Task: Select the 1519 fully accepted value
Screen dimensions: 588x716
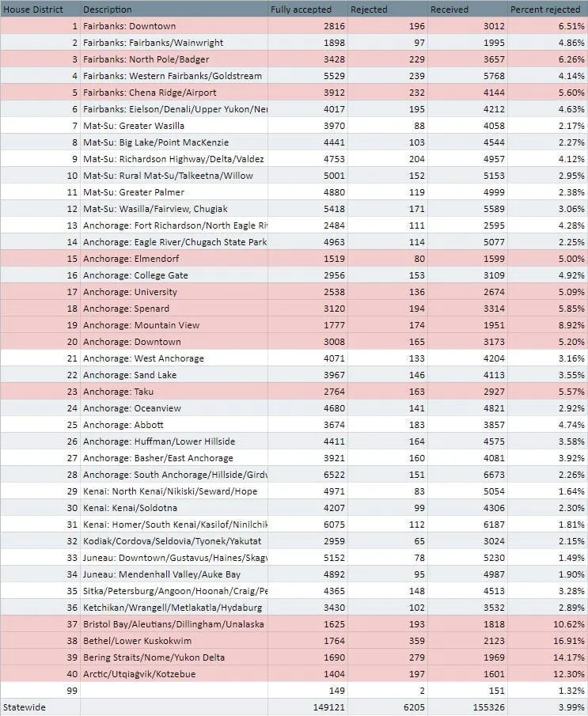Action: (x=335, y=259)
